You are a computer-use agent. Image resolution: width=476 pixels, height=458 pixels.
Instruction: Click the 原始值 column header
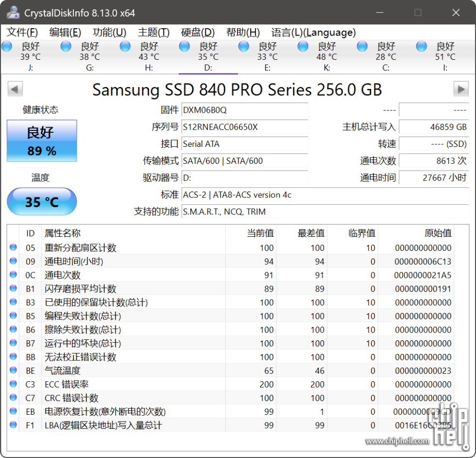(416, 233)
